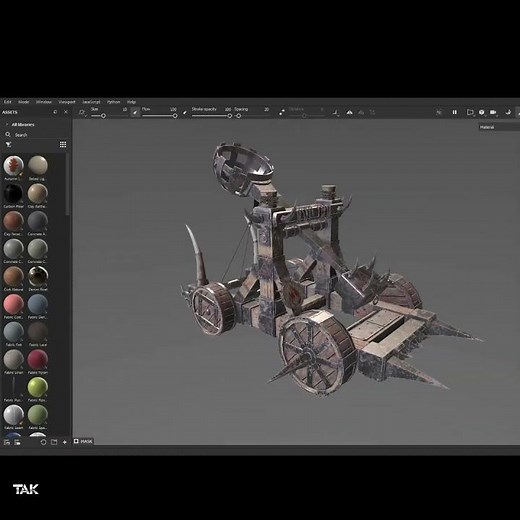Open the JavaScript menu
Viewport: 520px width, 520px height.
[91, 102]
